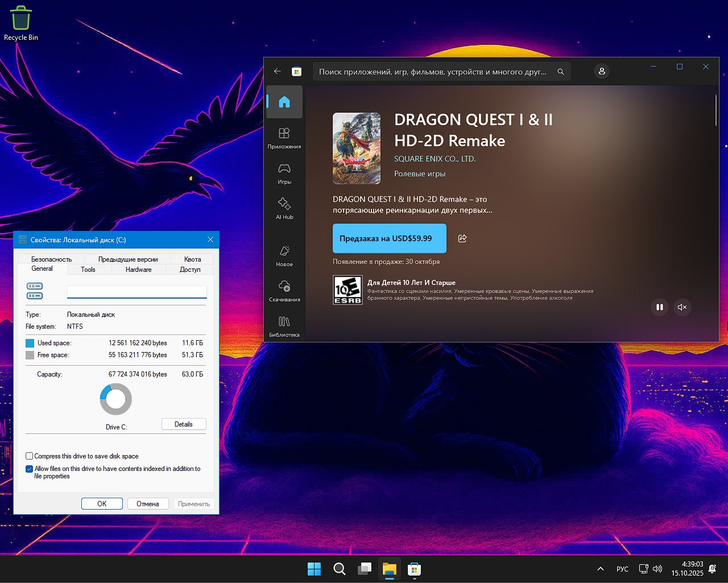Open Новое section in Store sidebar
Viewport: 728px width, 583px height.
284,255
